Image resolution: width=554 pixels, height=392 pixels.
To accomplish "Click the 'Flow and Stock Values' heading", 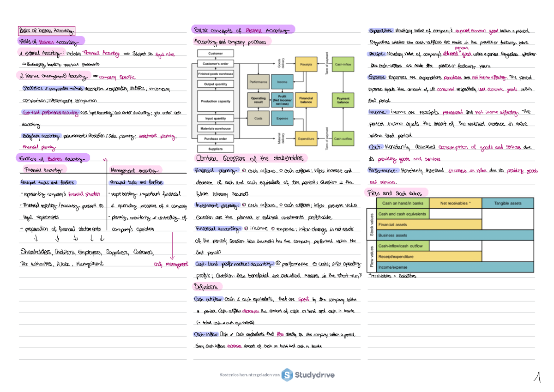I will tap(396, 193).
